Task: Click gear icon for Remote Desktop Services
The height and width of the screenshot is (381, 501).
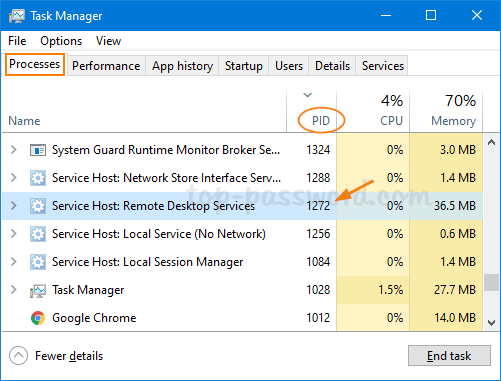Action: point(38,206)
